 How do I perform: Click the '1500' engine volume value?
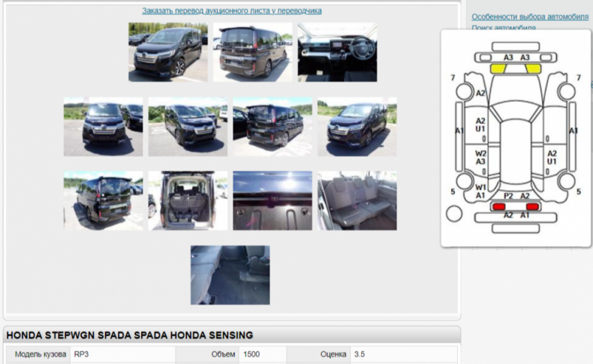click(251, 354)
